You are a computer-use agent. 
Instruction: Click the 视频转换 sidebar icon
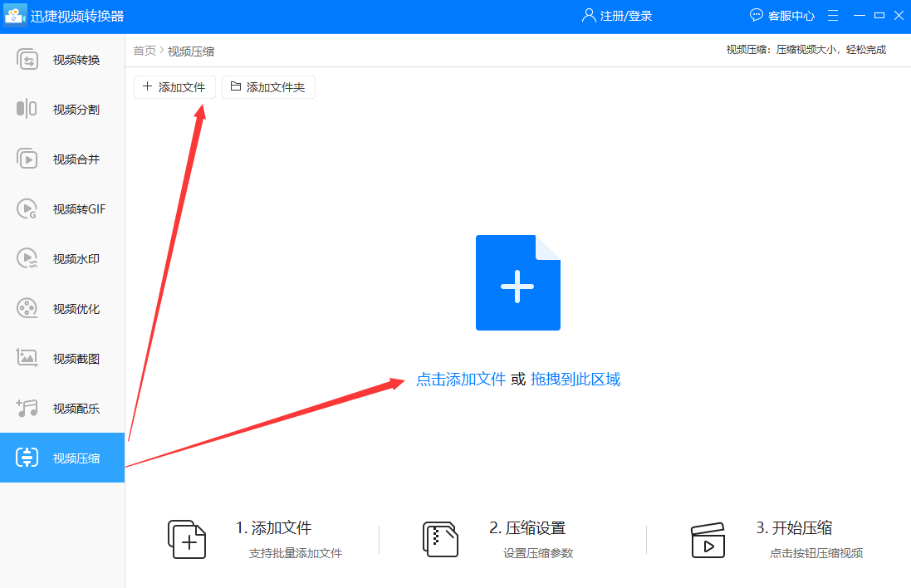27,60
